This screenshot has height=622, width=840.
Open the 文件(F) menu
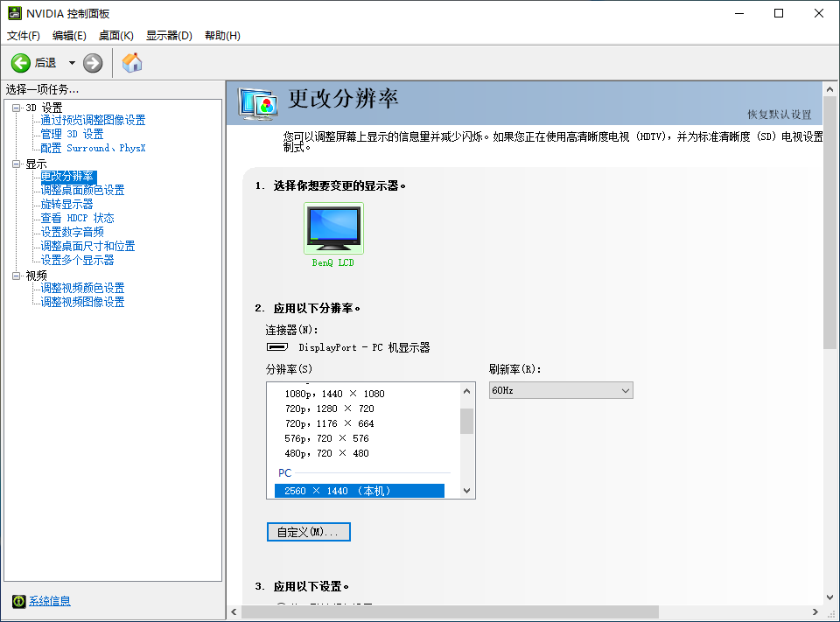click(24, 36)
